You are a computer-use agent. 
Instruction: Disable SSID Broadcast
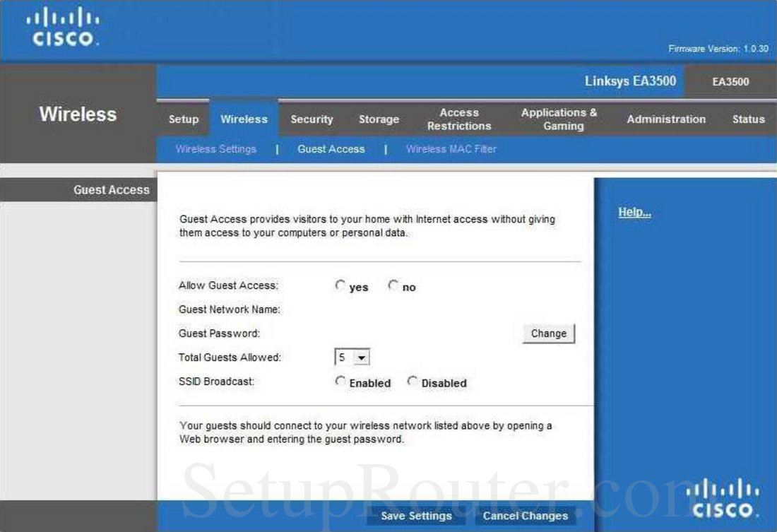point(412,382)
